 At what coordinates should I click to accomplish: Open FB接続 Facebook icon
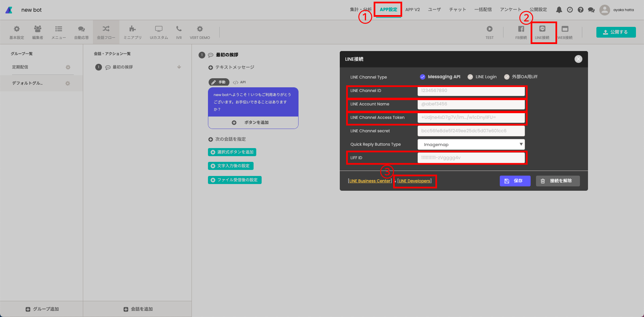click(521, 29)
